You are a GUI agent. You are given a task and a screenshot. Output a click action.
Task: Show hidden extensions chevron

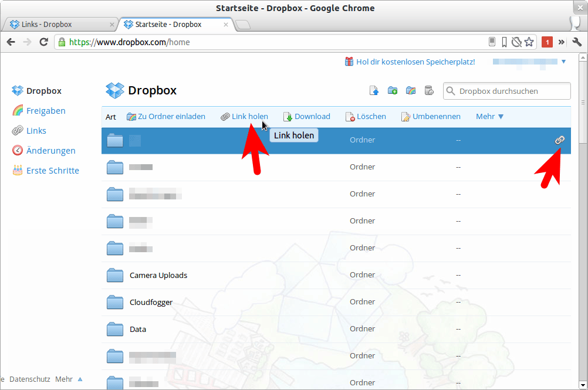562,42
